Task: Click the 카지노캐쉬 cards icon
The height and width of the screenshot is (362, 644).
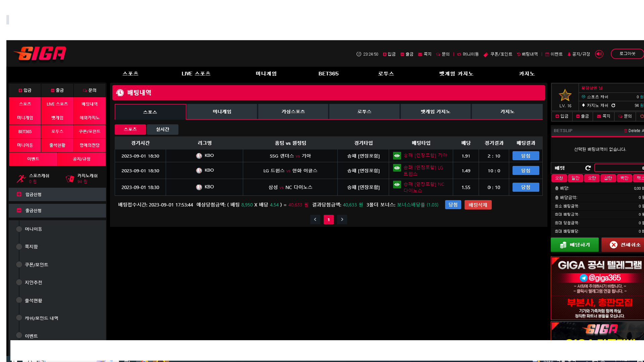Action: click(x=70, y=179)
